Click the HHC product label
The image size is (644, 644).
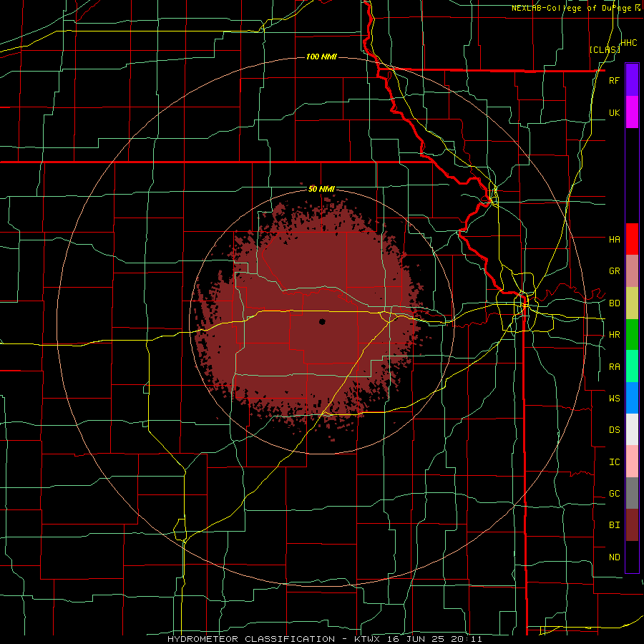click(629, 43)
